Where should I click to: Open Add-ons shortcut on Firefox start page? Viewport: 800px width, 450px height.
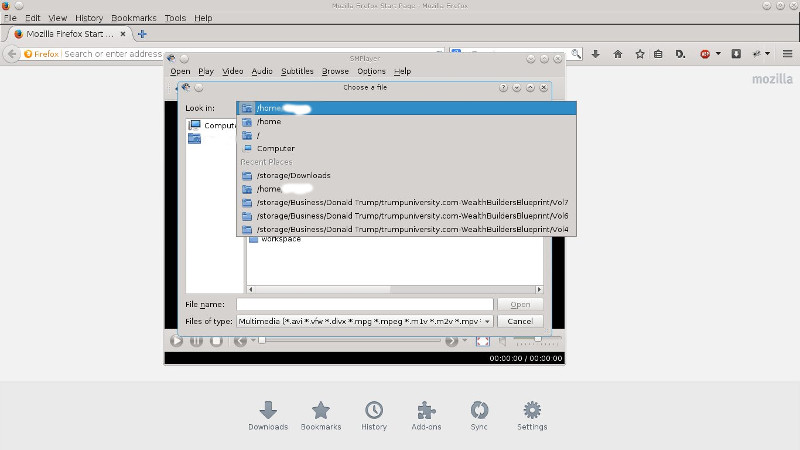tap(427, 415)
